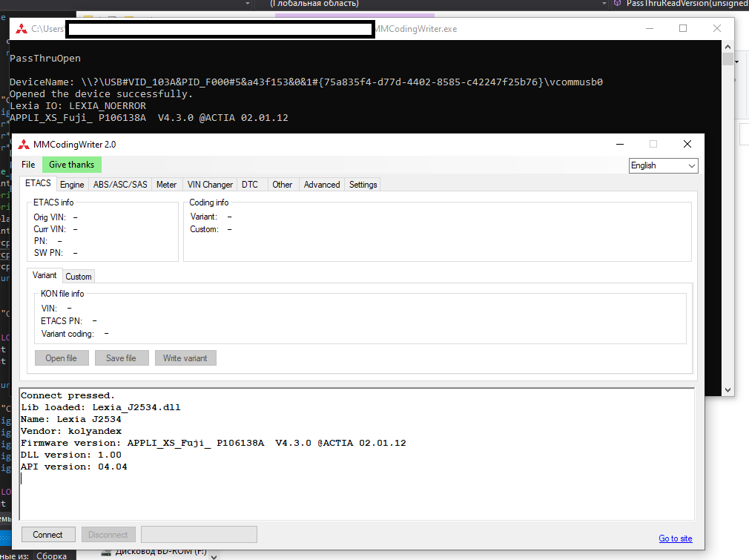Click the 'DeviceName:' line in the console
Image resolution: width=749 pixels, height=560 pixels.
click(306, 82)
